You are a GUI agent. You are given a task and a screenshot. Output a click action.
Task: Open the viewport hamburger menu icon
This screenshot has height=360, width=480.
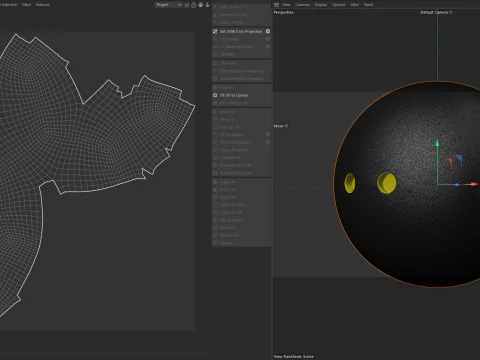click(x=276, y=5)
